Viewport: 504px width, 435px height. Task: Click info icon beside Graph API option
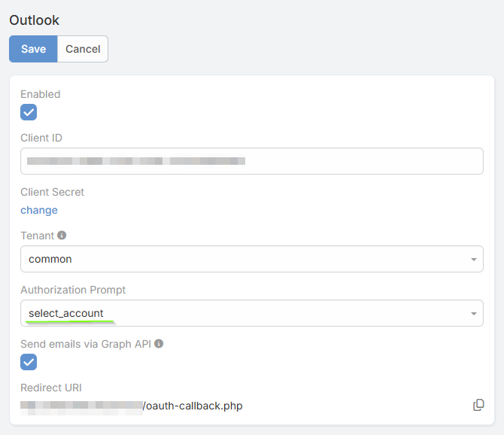click(x=159, y=344)
